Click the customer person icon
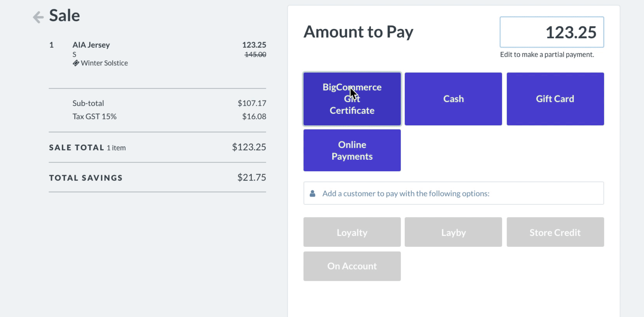 [x=312, y=194]
